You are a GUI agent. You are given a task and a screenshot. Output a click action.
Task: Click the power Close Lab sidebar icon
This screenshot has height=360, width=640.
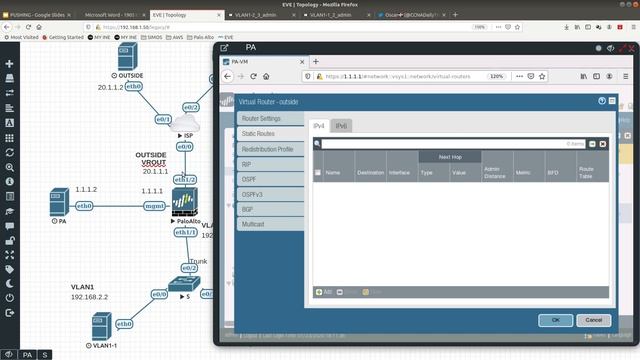coord(9,298)
